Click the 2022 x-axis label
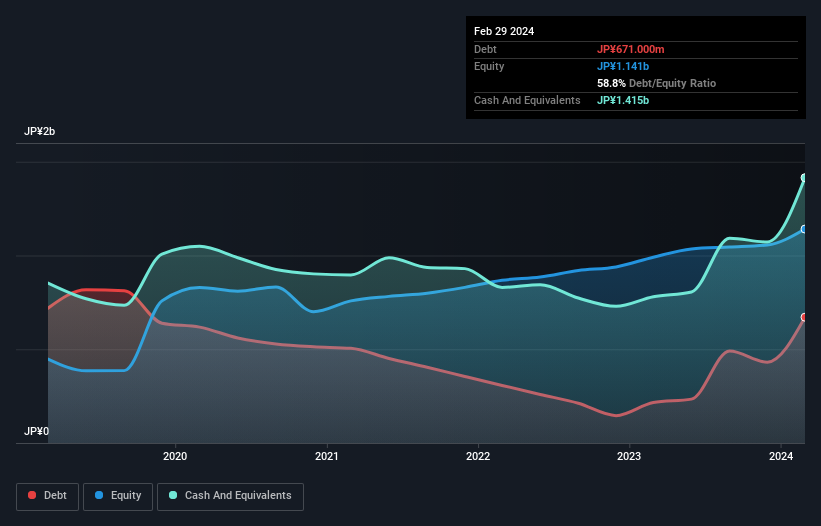Screen dimensions: 821x526 coord(478,456)
